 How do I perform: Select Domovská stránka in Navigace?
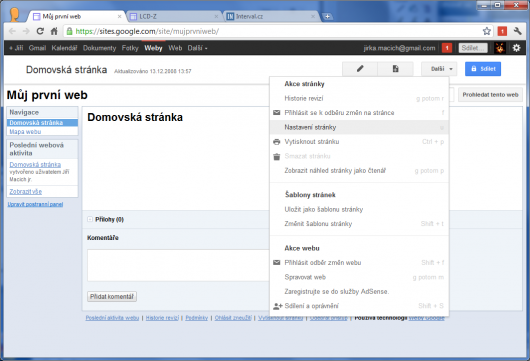coord(42,123)
